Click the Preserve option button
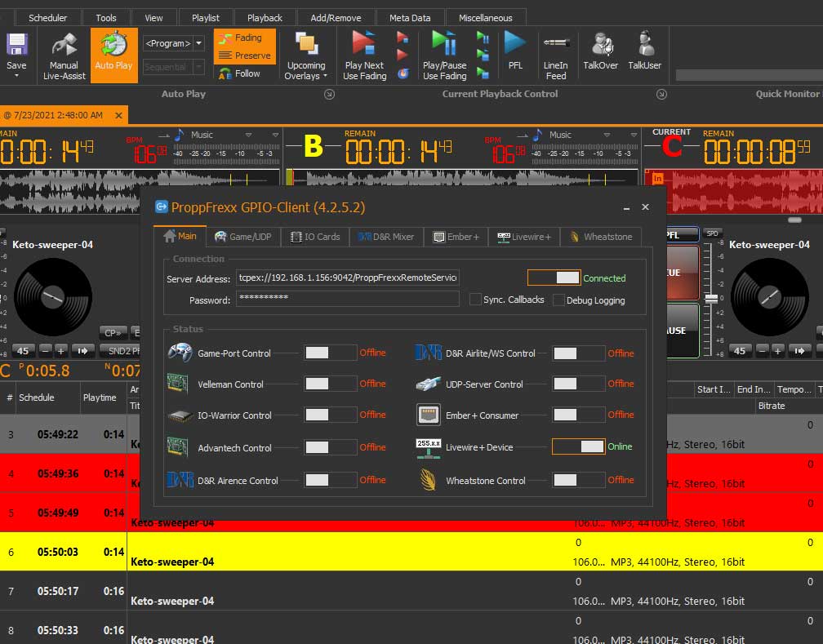 (245, 56)
